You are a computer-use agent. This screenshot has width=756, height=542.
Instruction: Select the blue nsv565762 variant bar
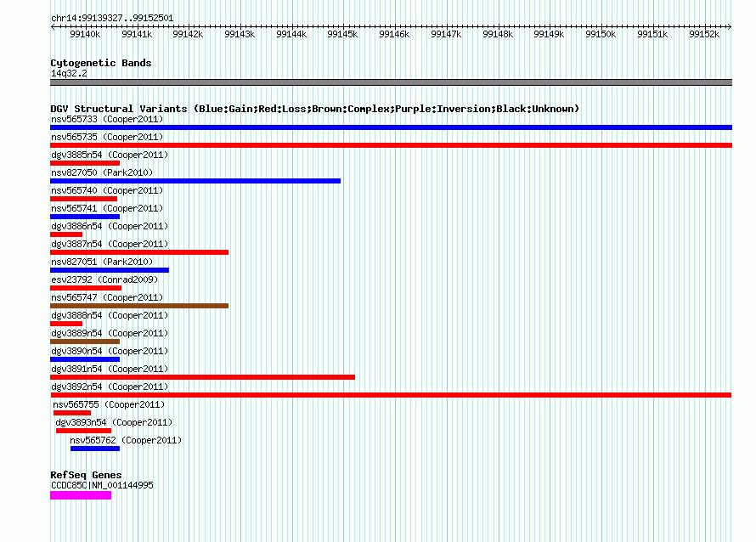pos(95,449)
